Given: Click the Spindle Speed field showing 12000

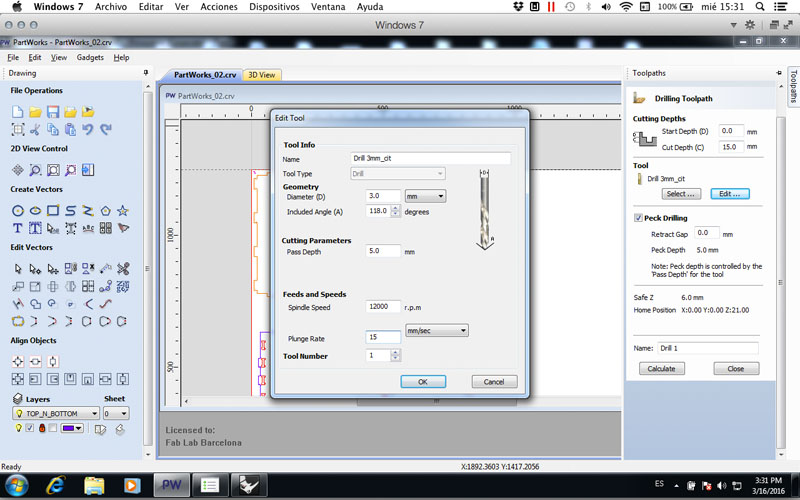Looking at the screenshot, I should click(383, 307).
